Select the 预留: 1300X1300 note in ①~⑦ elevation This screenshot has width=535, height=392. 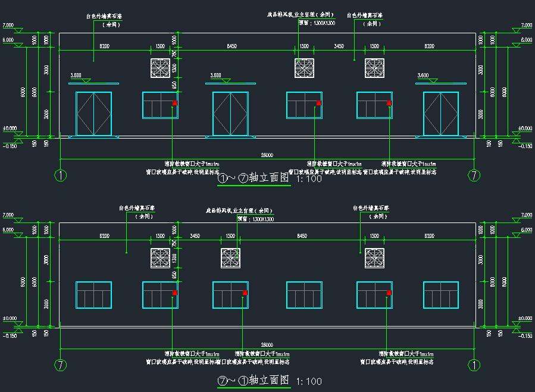317,23
